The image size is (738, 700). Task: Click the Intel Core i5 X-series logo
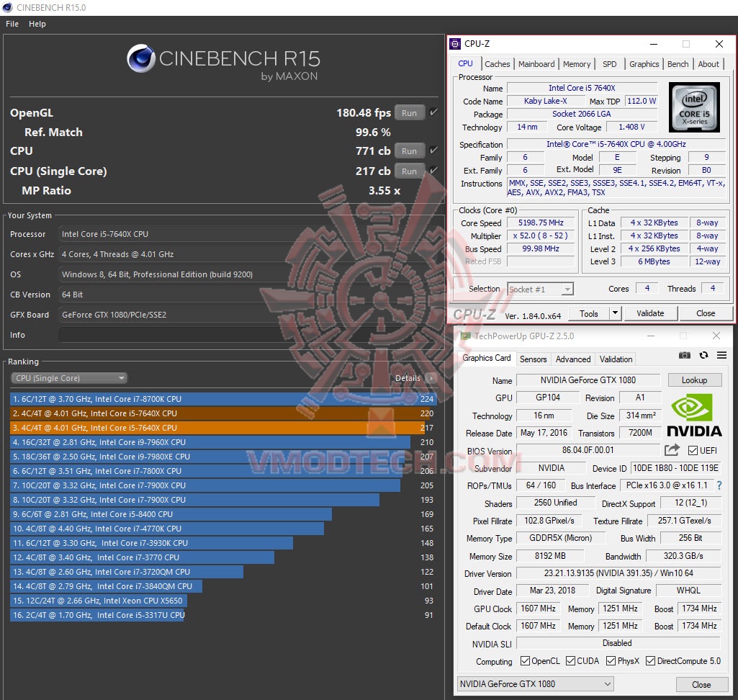pyautogui.click(x=694, y=107)
